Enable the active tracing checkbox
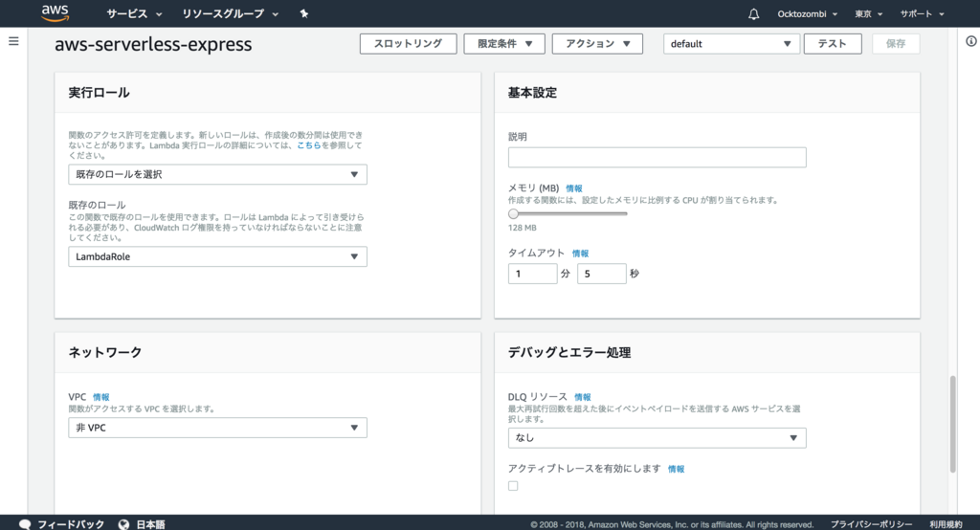 (513, 486)
